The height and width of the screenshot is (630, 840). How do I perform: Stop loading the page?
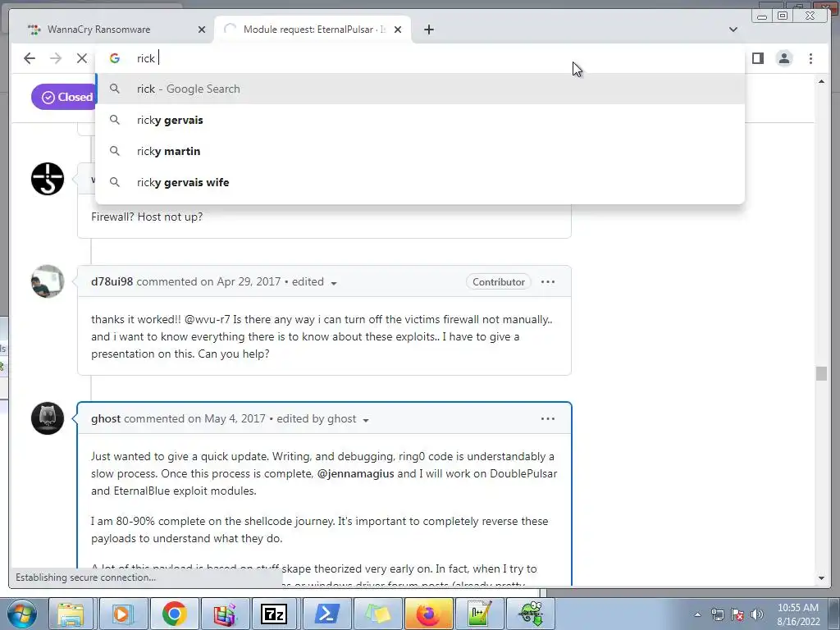82,58
